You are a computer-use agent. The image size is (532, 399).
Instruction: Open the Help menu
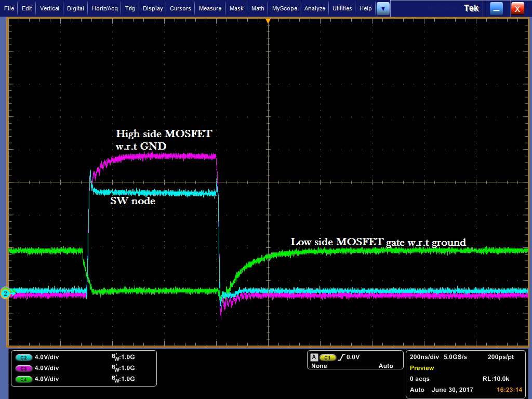pos(365,8)
